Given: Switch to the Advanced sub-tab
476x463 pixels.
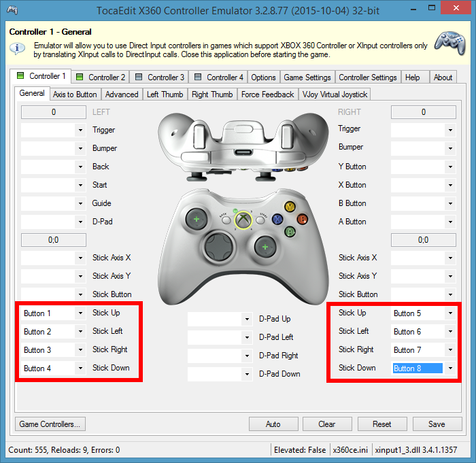Looking at the screenshot, I should coord(122,95).
